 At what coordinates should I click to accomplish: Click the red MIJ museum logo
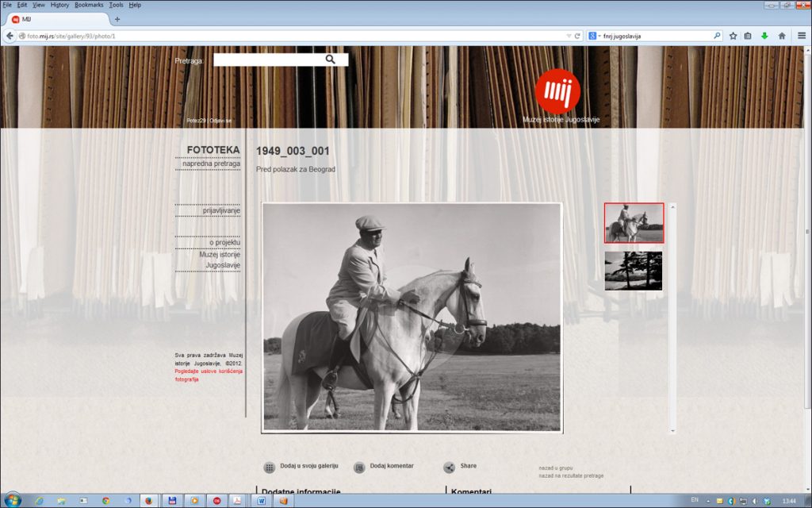(x=557, y=91)
